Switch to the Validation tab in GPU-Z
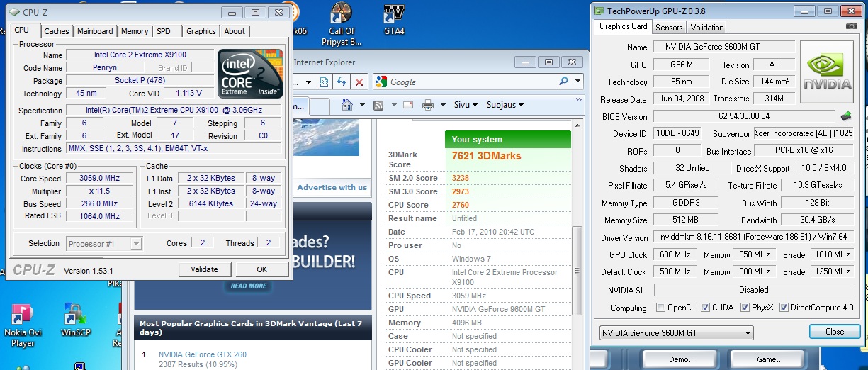The image size is (868, 370). pos(707,28)
